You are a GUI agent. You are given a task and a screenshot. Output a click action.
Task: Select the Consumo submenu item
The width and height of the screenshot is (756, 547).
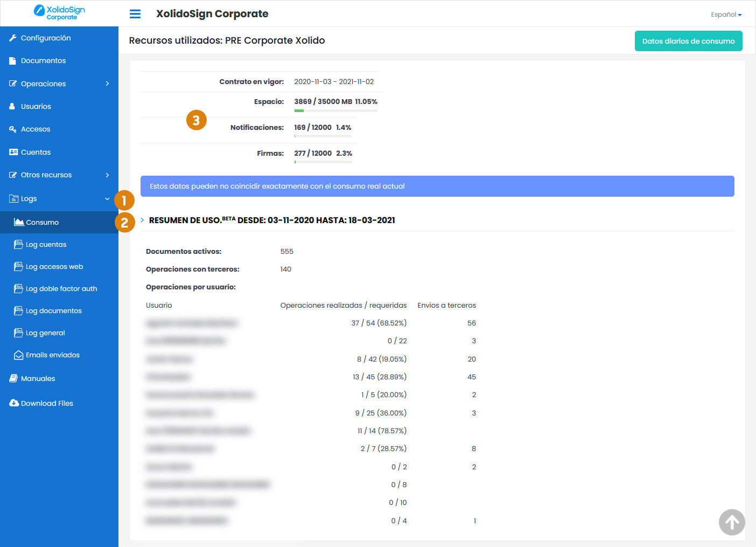[x=59, y=222]
